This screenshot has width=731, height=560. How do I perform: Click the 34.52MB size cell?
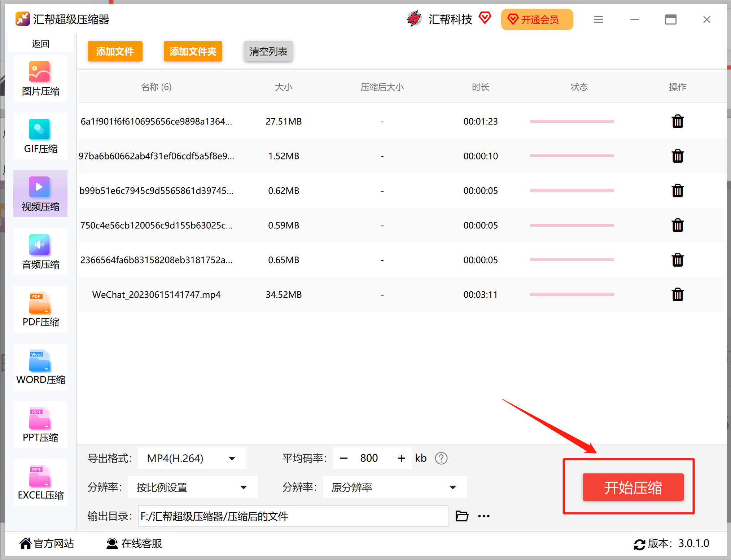[x=284, y=294]
